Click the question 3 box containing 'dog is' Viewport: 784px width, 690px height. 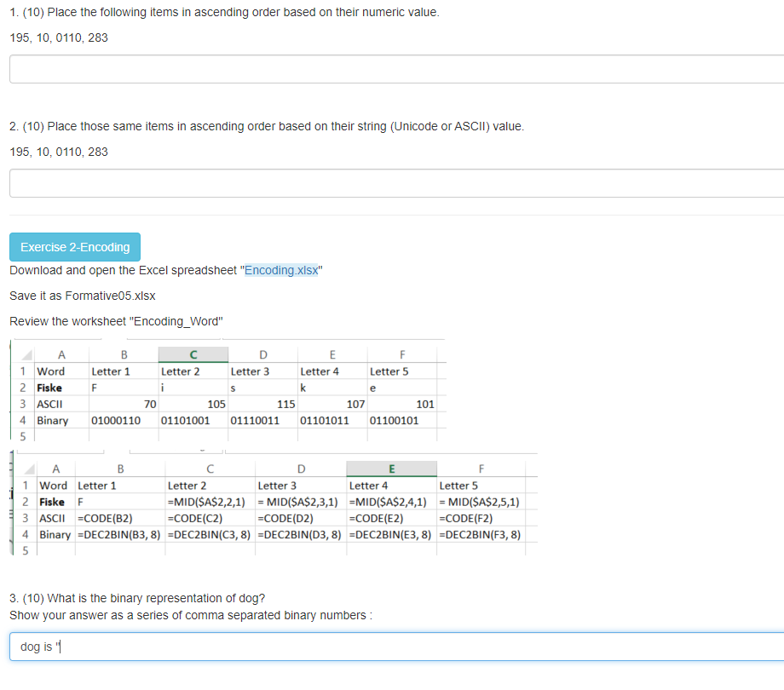click(392, 646)
